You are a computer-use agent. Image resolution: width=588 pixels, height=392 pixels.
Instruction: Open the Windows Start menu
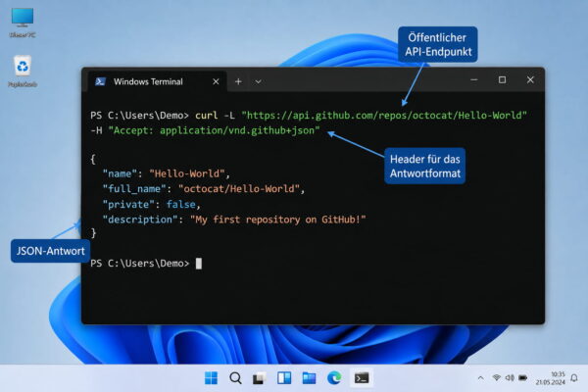pos(211,378)
